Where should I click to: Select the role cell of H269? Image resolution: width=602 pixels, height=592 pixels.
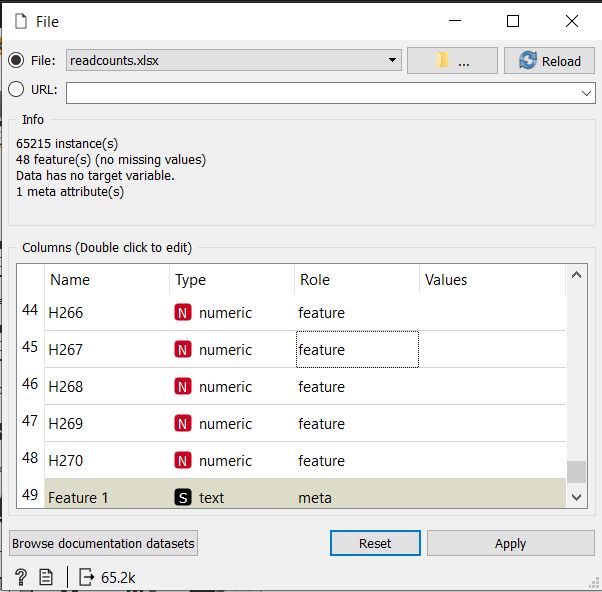(x=357, y=423)
